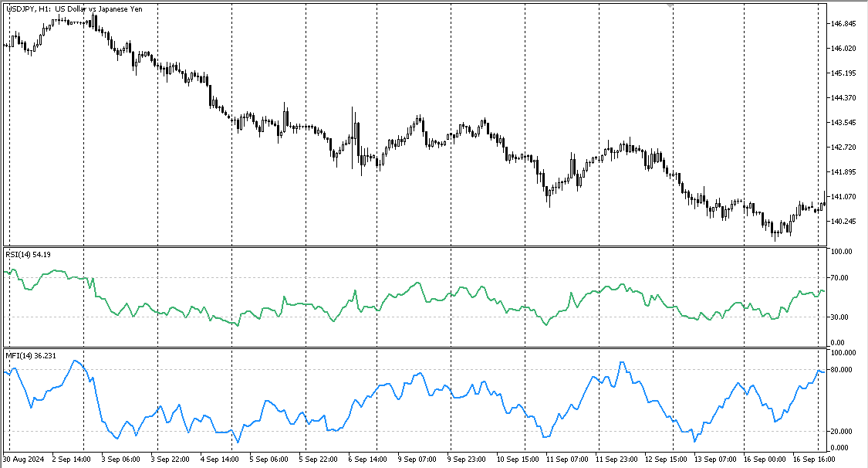Select the MFI 80.000 level label
Screen dimensions: 868x468
(x=842, y=370)
